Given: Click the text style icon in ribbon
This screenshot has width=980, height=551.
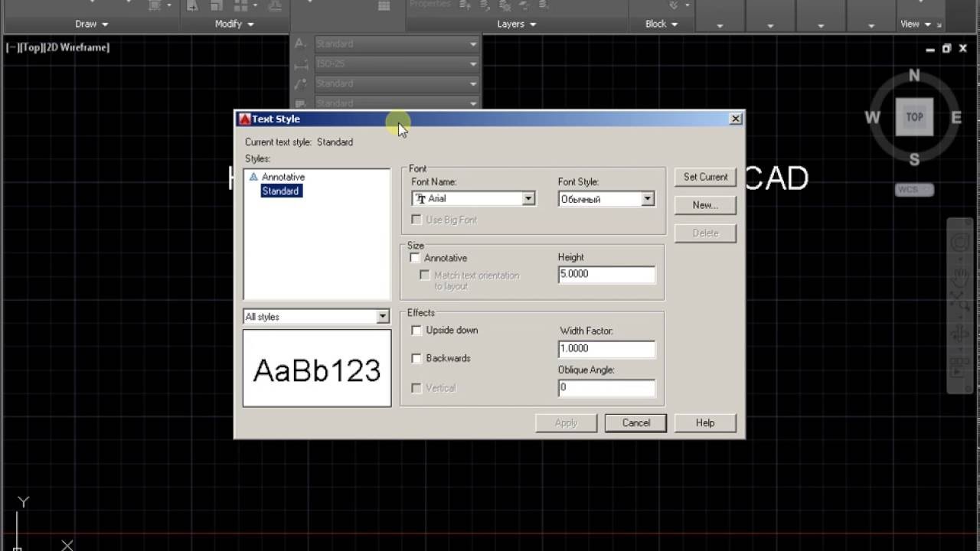Looking at the screenshot, I should click(301, 44).
